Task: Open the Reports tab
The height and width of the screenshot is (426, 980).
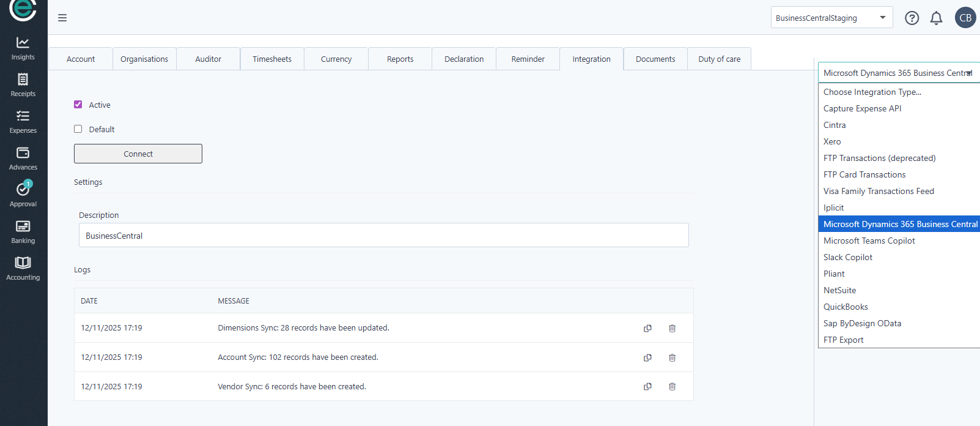Action: 400,59
